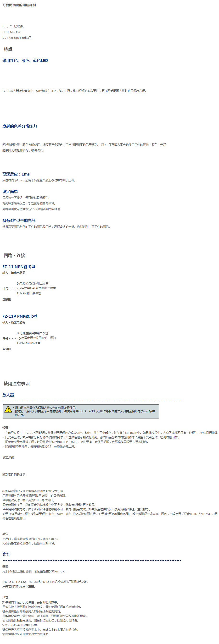Click the 备有4种型号的光纤 heading
The width and height of the screenshot is (219, 644).
19,220
